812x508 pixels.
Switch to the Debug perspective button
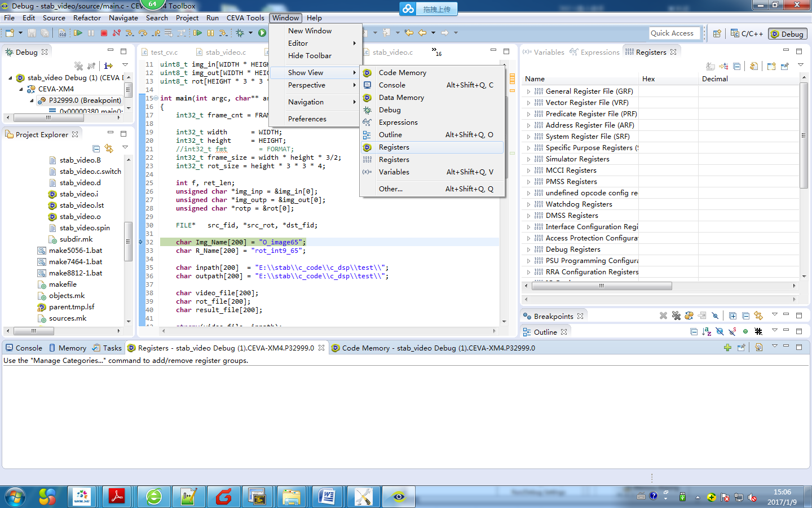pos(787,34)
